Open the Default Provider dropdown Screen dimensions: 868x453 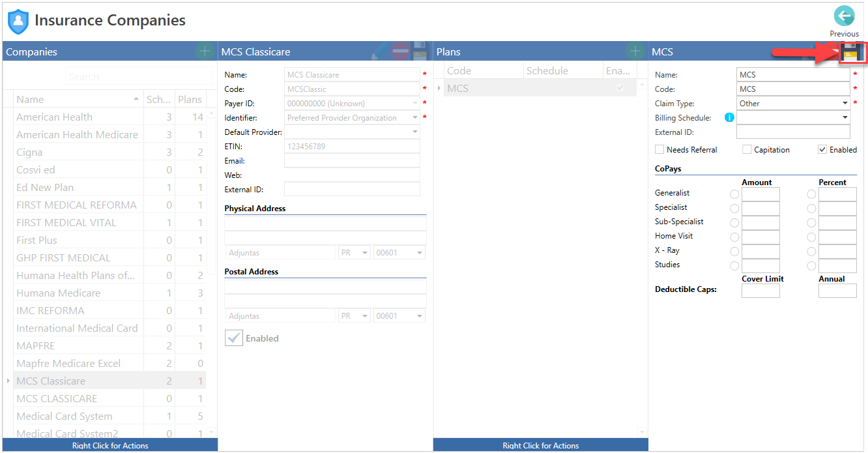point(415,132)
